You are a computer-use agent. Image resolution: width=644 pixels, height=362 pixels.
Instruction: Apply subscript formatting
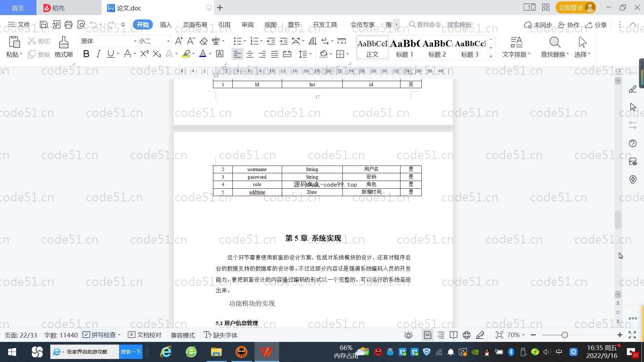click(x=157, y=54)
